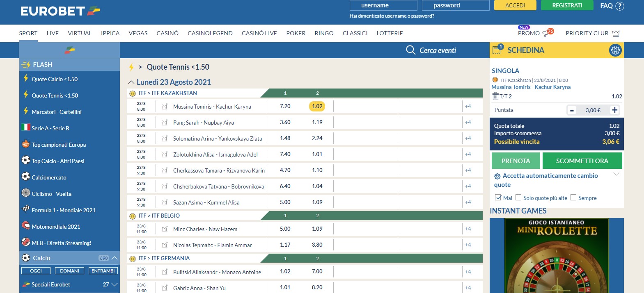Click the ACCEDI login button
644x293 pixels.
pos(515,5)
